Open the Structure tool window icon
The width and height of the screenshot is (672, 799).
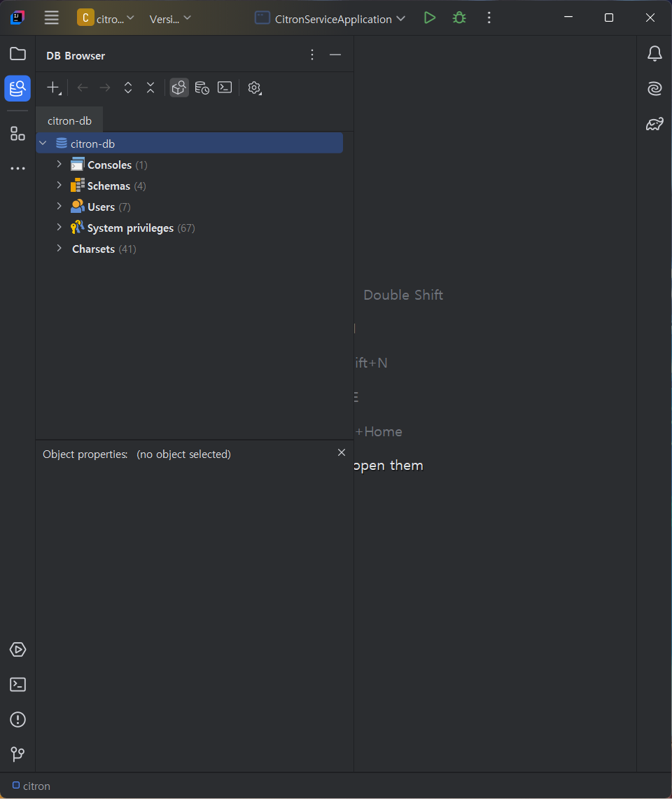point(17,134)
